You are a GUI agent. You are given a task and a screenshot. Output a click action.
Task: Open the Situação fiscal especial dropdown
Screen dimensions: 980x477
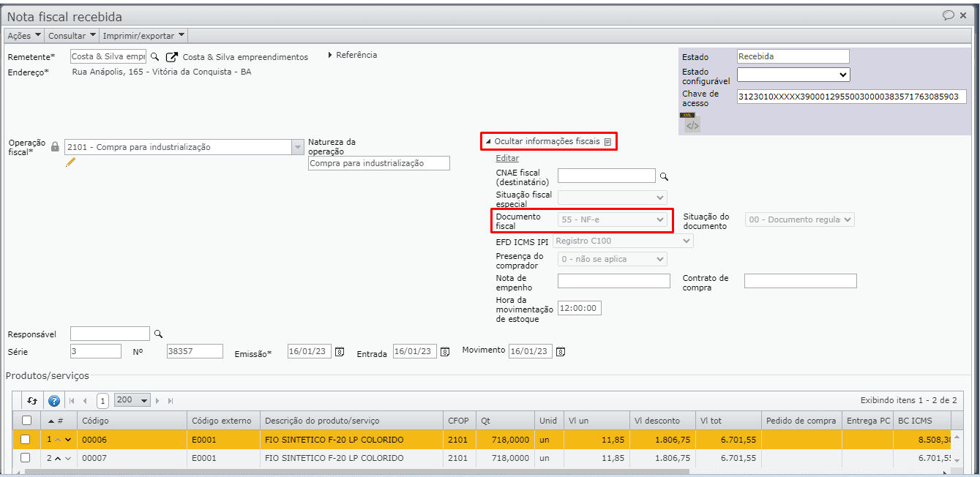[x=613, y=198]
